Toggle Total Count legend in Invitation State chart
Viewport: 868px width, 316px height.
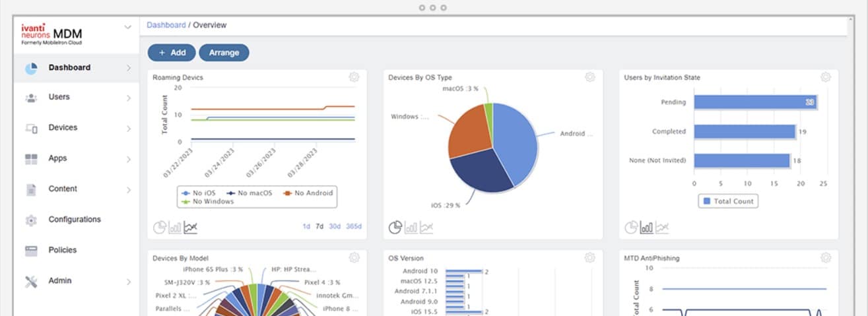728,201
